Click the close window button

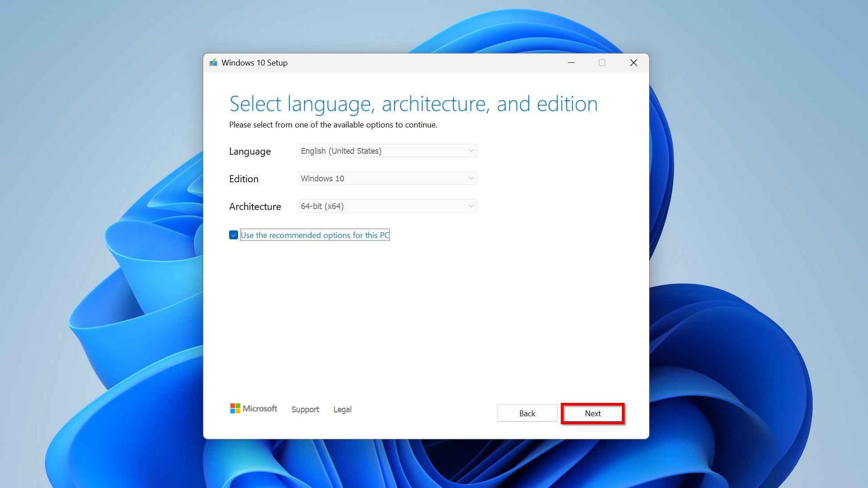point(633,62)
